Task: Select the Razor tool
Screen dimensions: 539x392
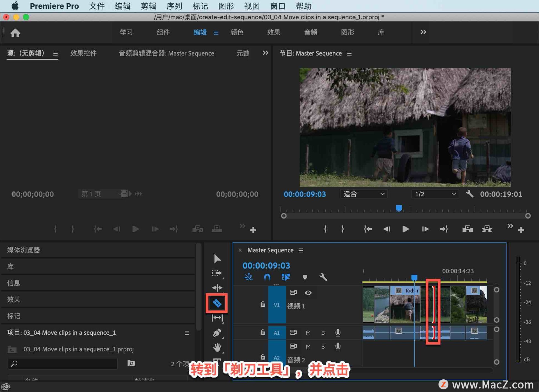Action: (217, 303)
